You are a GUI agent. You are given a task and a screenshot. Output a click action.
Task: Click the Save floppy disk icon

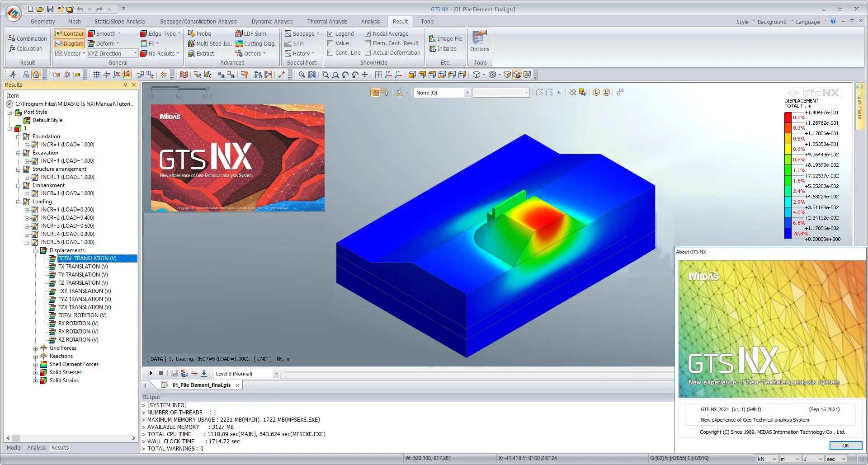tap(50, 9)
